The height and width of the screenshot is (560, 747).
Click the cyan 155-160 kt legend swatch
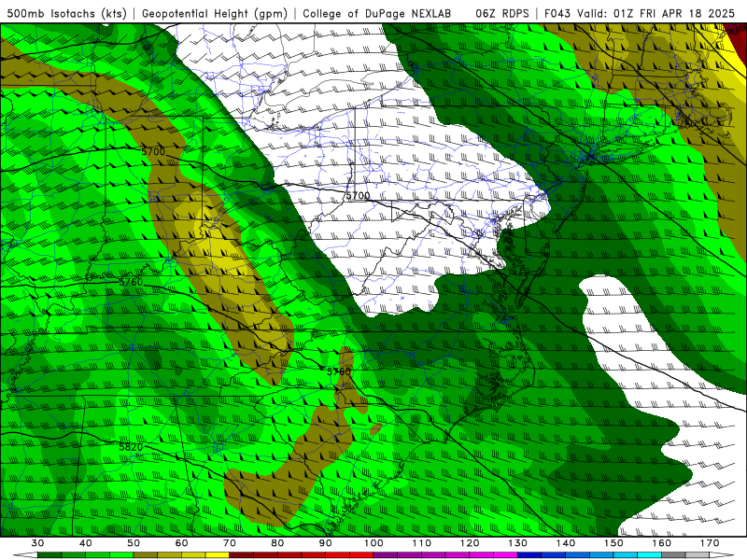point(650,555)
